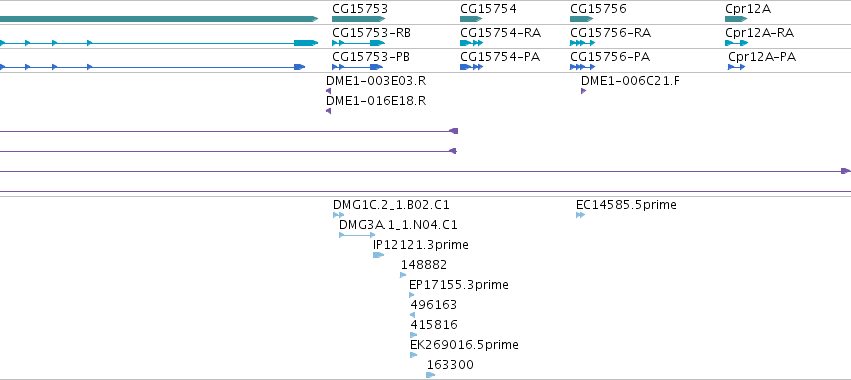This screenshot has height=380, width=851.
Task: Select the 415816 arrowhead glyph
Action: click(x=414, y=335)
